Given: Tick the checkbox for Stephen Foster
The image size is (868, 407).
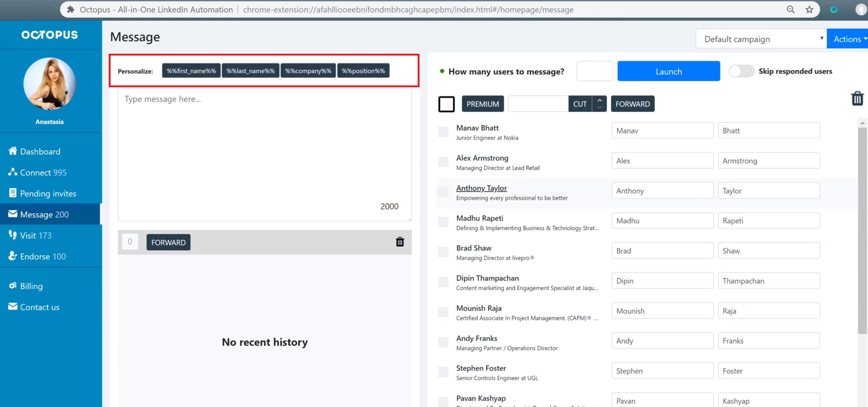Looking at the screenshot, I should tap(443, 372).
